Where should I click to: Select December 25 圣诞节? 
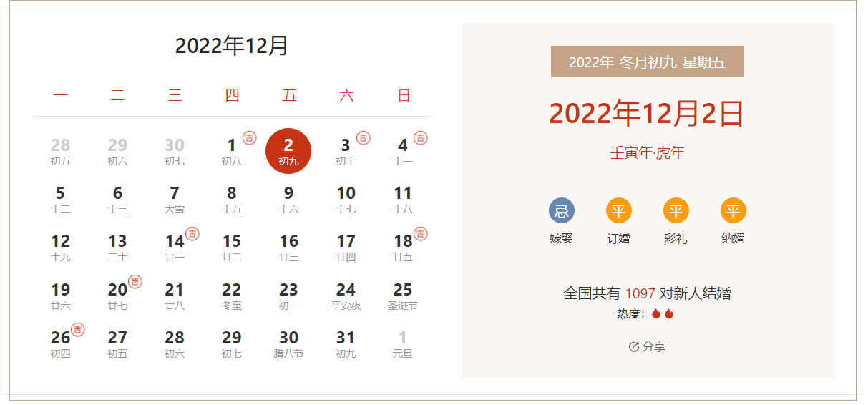(x=403, y=296)
